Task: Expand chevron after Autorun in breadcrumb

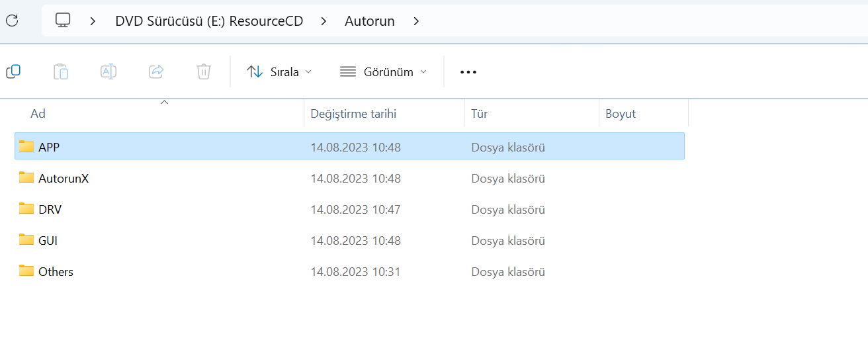Action: tap(416, 21)
